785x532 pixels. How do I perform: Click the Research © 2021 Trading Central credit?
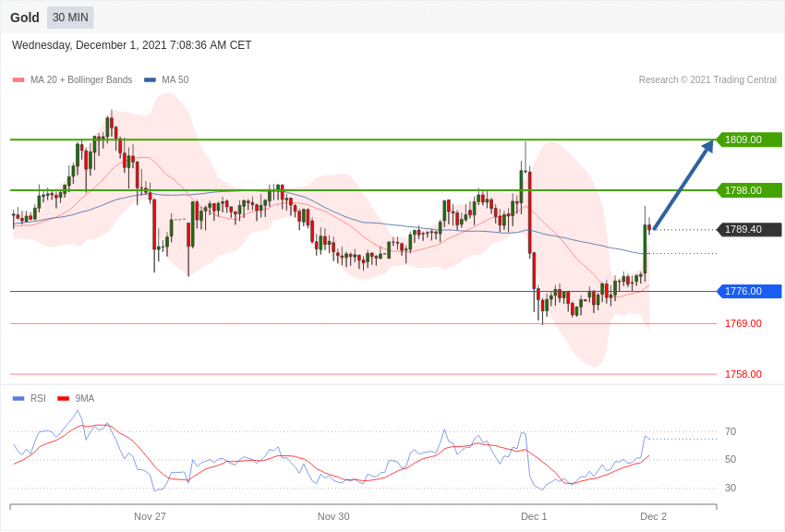coord(707,79)
